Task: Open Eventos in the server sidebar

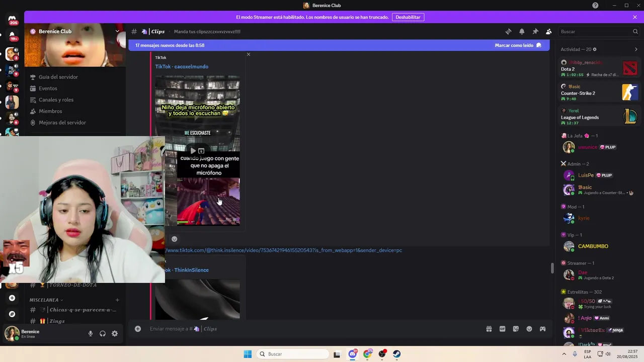Action: click(x=74, y=88)
